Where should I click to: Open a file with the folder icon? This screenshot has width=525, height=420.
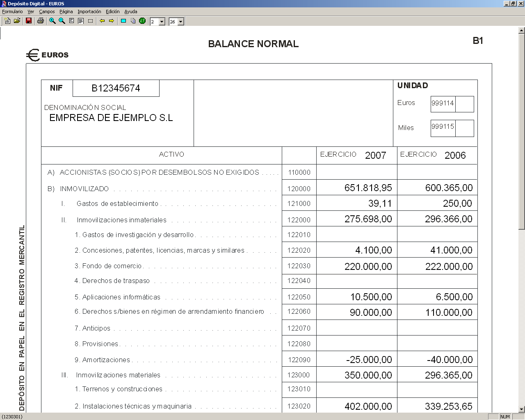click(x=17, y=21)
